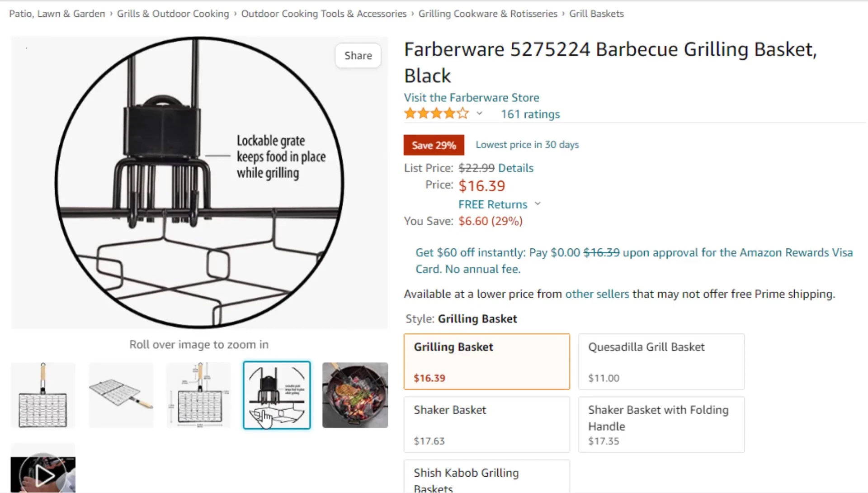Go to Grill Baskets breadcrumb
The height and width of the screenshot is (493, 868).
pyautogui.click(x=596, y=14)
